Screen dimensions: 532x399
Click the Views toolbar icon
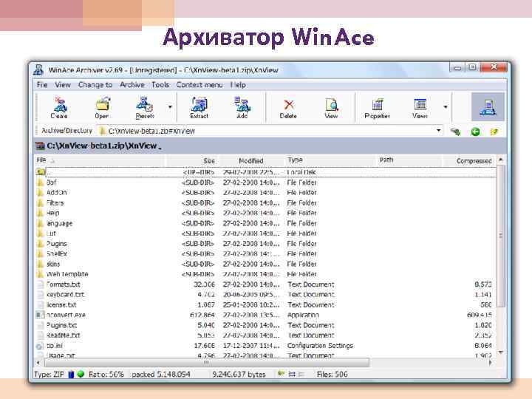pos(420,108)
